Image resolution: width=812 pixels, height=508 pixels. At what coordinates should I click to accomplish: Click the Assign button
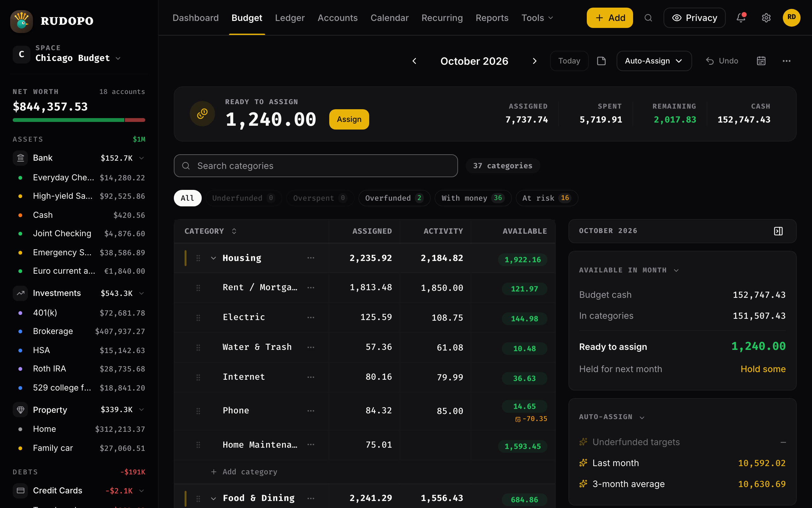[349, 119]
